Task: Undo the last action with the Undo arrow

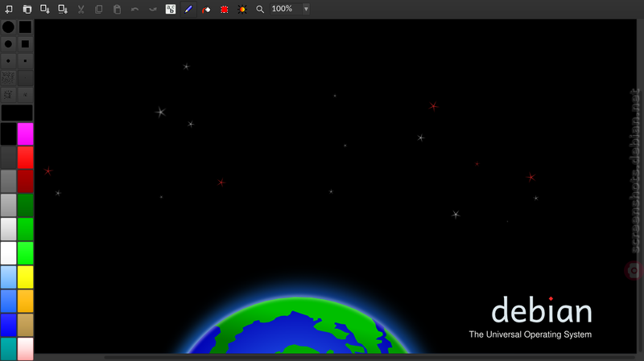Action: point(134,9)
